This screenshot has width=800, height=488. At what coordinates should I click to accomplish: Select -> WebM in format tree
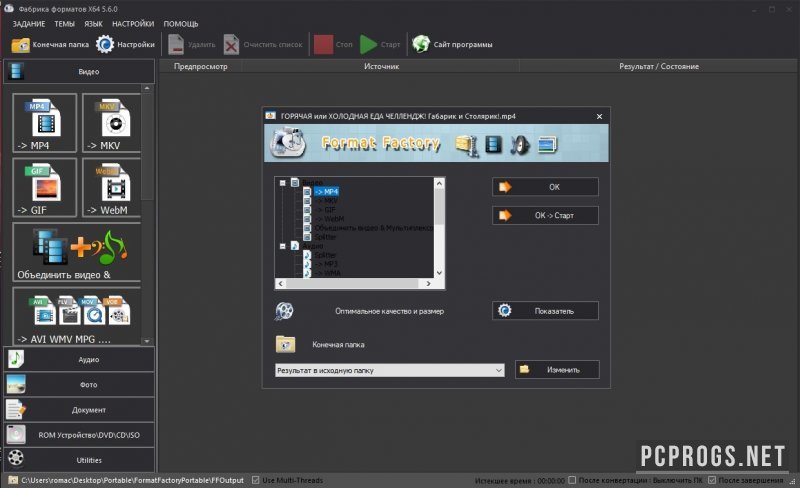pyautogui.click(x=329, y=218)
